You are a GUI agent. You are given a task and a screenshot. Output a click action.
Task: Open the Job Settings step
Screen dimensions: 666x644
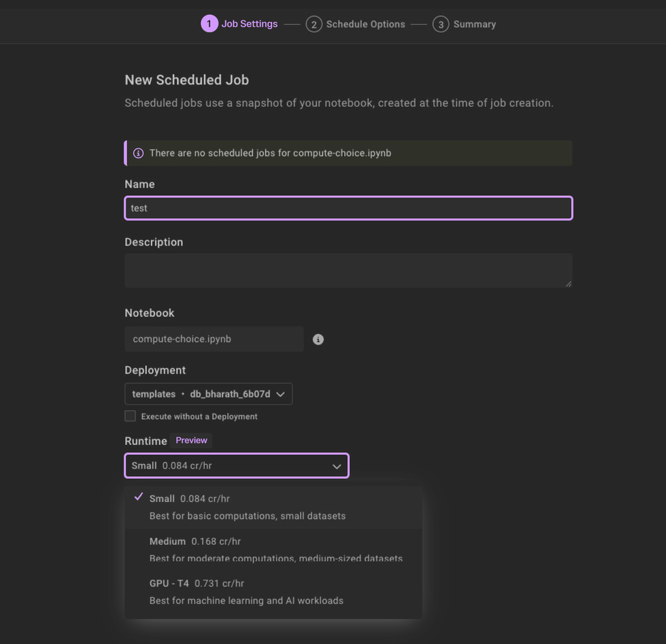pos(249,24)
